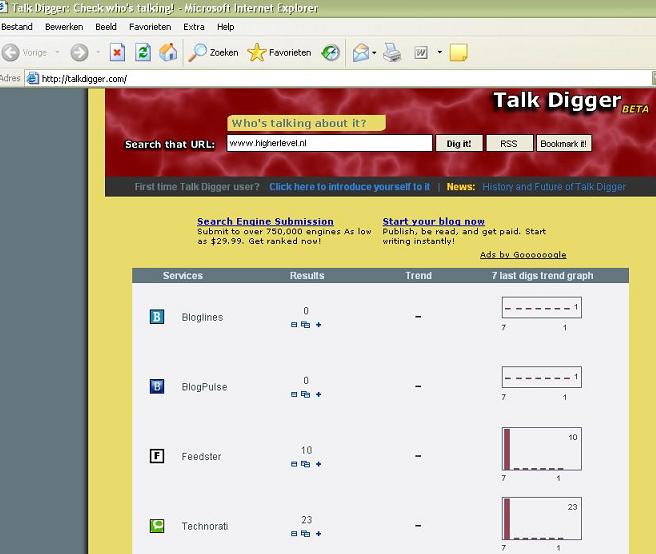
Task: Click the Bloglines service logo icon
Action: click(x=157, y=317)
